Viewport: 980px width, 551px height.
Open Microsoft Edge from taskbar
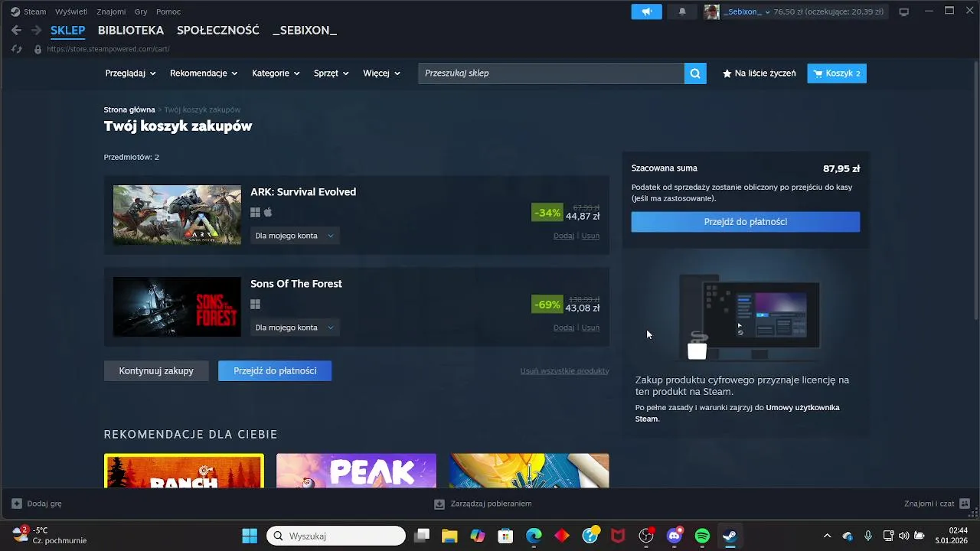point(534,536)
